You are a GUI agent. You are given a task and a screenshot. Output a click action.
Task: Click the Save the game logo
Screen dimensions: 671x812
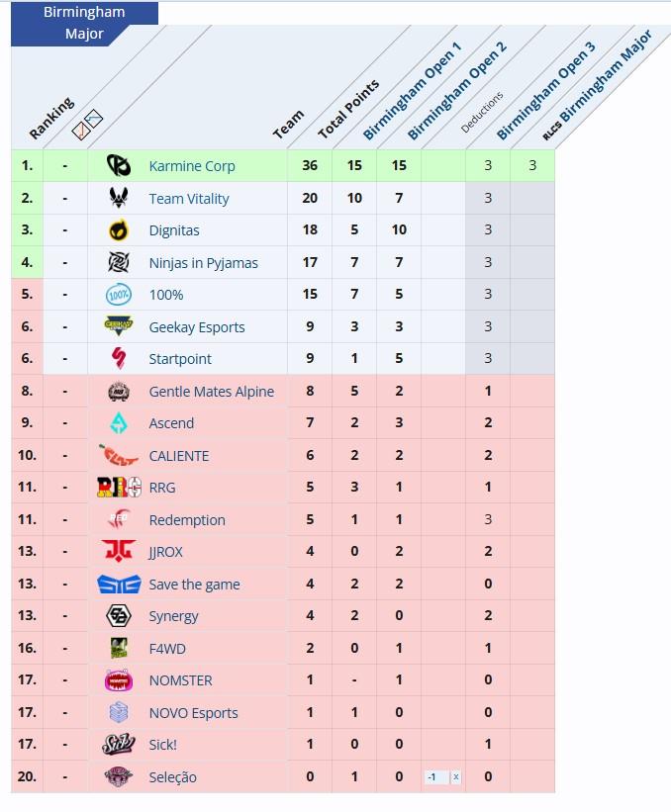pos(119,585)
